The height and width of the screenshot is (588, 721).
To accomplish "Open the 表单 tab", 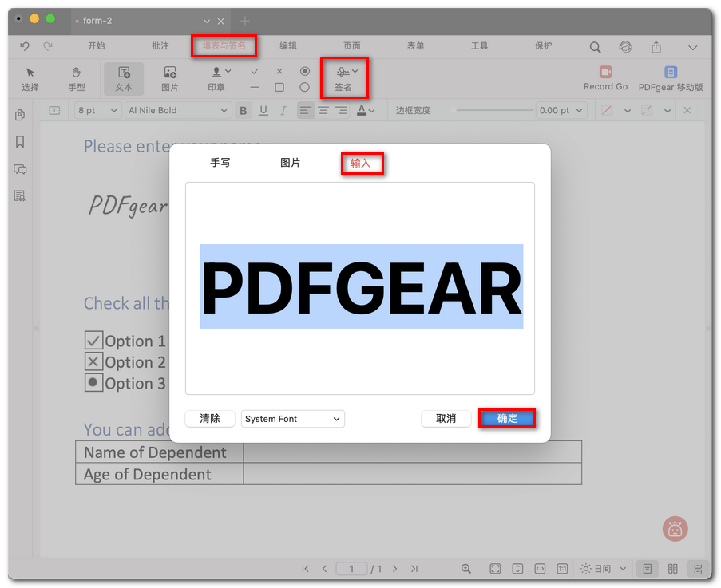I will 416,46.
